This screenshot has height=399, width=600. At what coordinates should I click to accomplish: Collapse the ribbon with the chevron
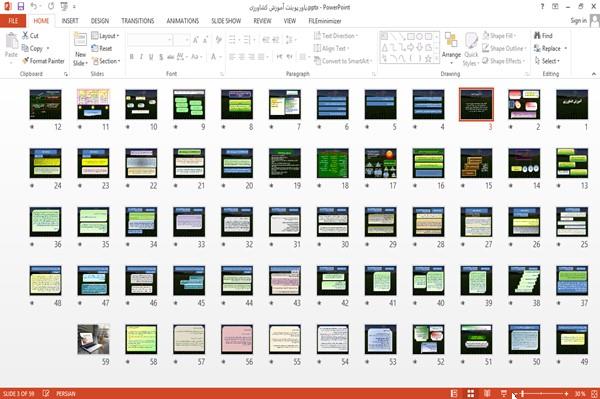click(593, 74)
